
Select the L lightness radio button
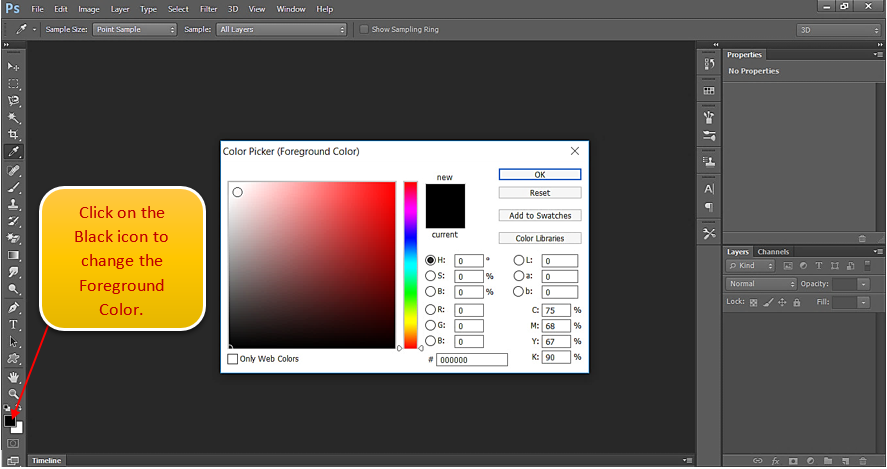click(x=519, y=260)
